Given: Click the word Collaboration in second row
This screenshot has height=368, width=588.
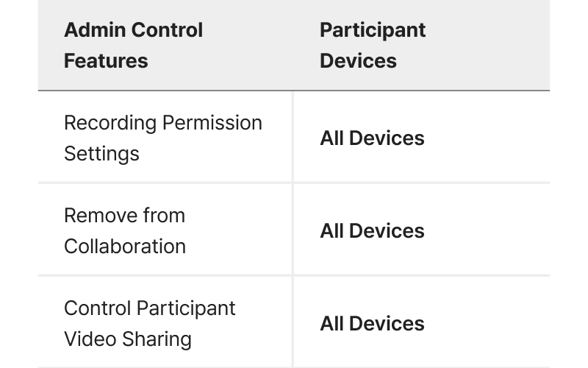Looking at the screenshot, I should click(x=125, y=247).
